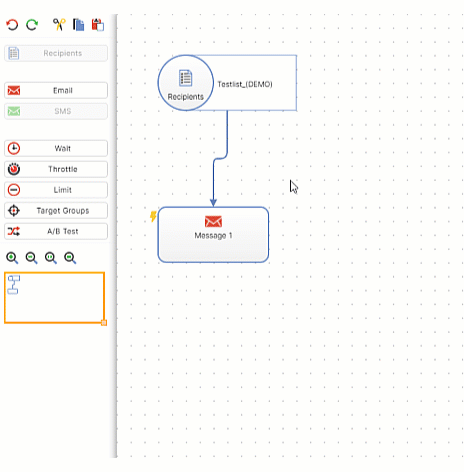464x472 pixels.
Task: Choose the Limit palette item
Action: [56, 190]
